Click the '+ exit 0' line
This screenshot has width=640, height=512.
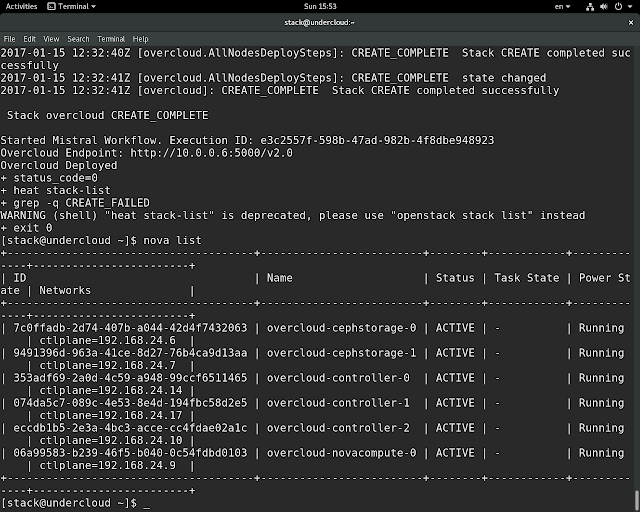pos(26,228)
